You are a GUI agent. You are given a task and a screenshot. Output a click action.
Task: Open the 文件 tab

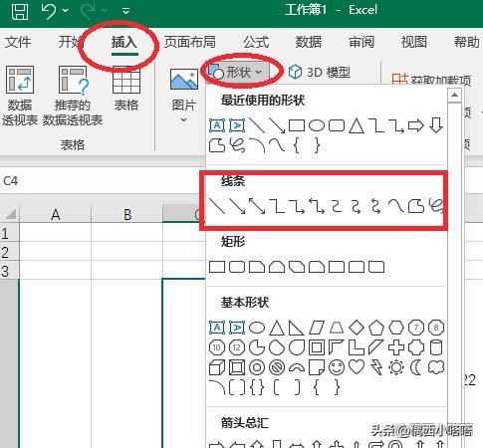click(18, 42)
